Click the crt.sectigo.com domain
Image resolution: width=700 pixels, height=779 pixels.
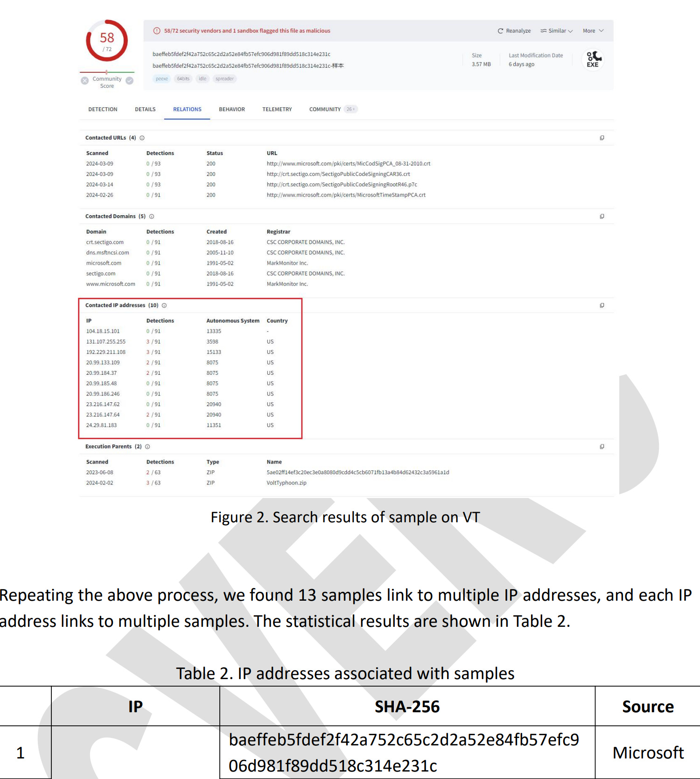pos(105,242)
